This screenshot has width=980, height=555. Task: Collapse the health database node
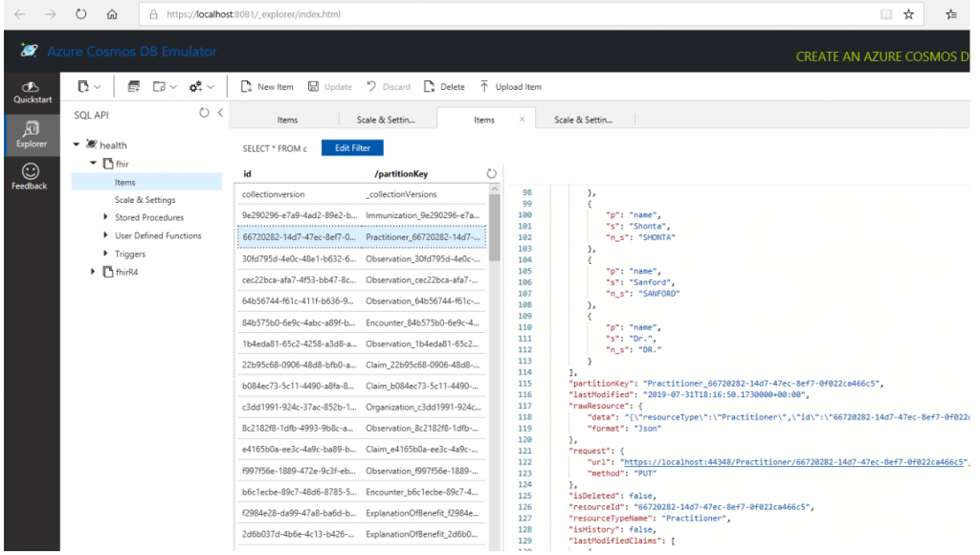pos(78,145)
